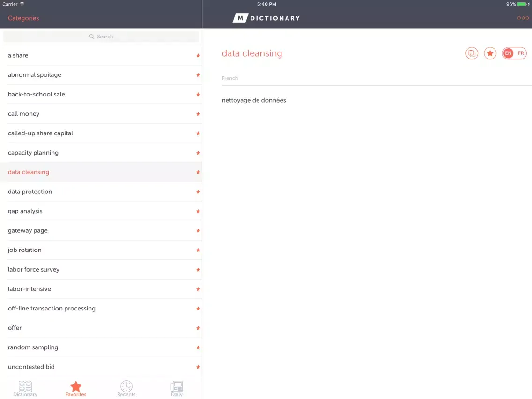Select 'offer' in the list

(101, 328)
